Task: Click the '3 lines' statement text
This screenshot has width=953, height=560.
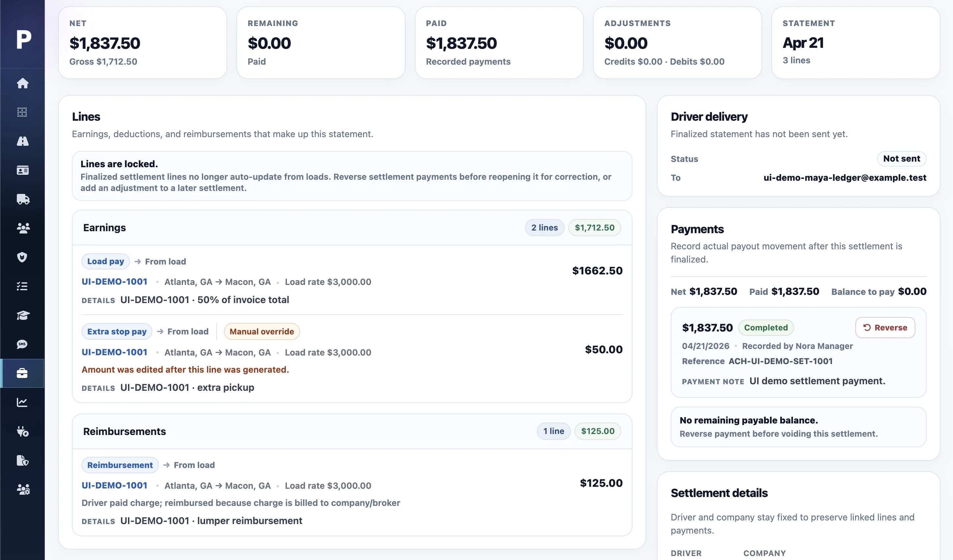Action: pos(796,60)
